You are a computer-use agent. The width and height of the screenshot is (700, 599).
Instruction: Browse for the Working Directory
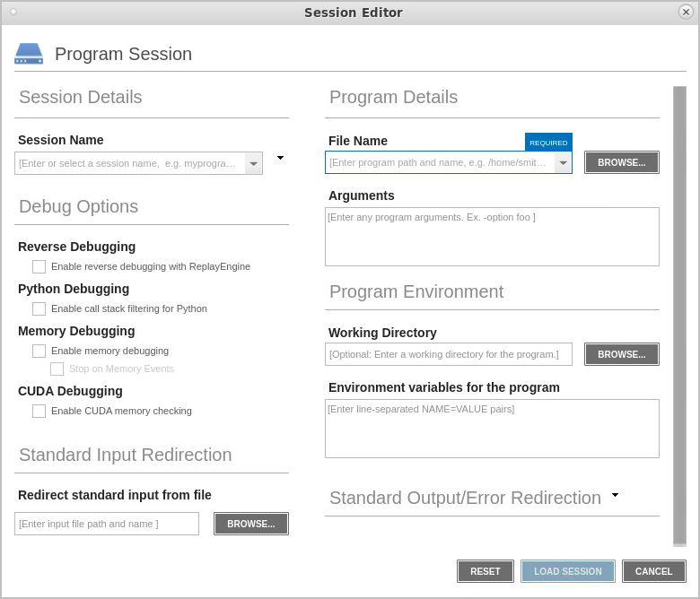pos(622,354)
